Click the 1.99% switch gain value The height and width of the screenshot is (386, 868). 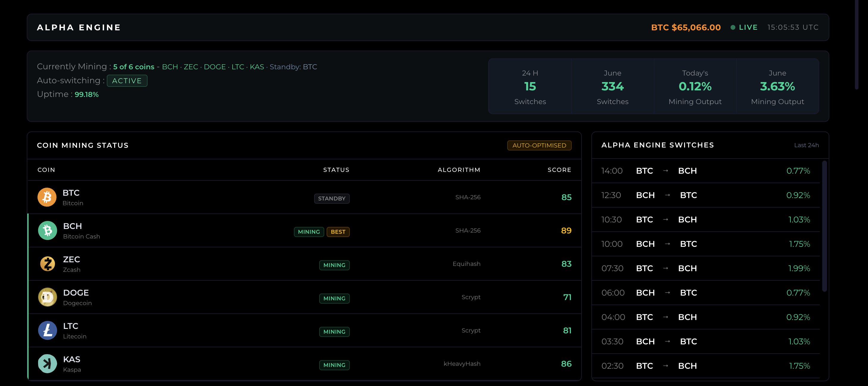(799, 269)
